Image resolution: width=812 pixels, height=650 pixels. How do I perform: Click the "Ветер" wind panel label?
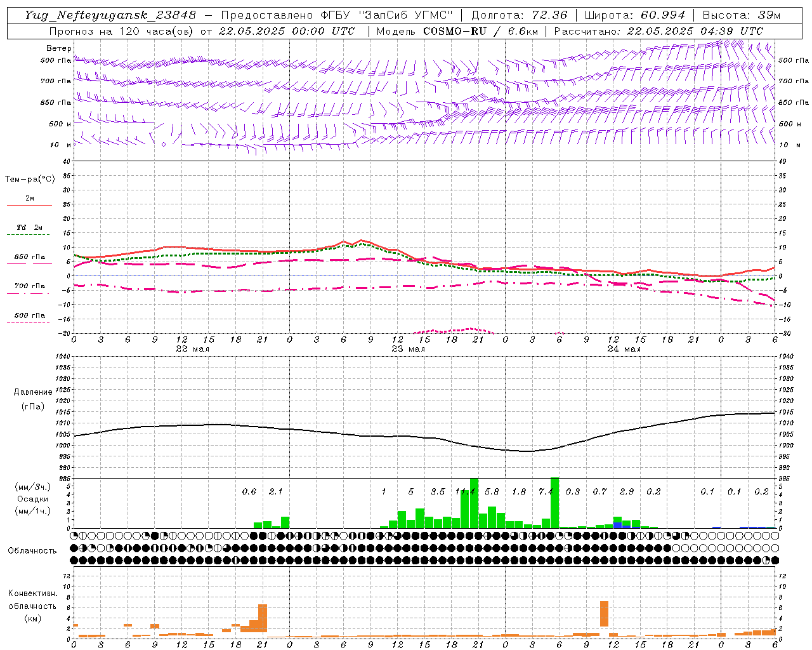[x=58, y=48]
